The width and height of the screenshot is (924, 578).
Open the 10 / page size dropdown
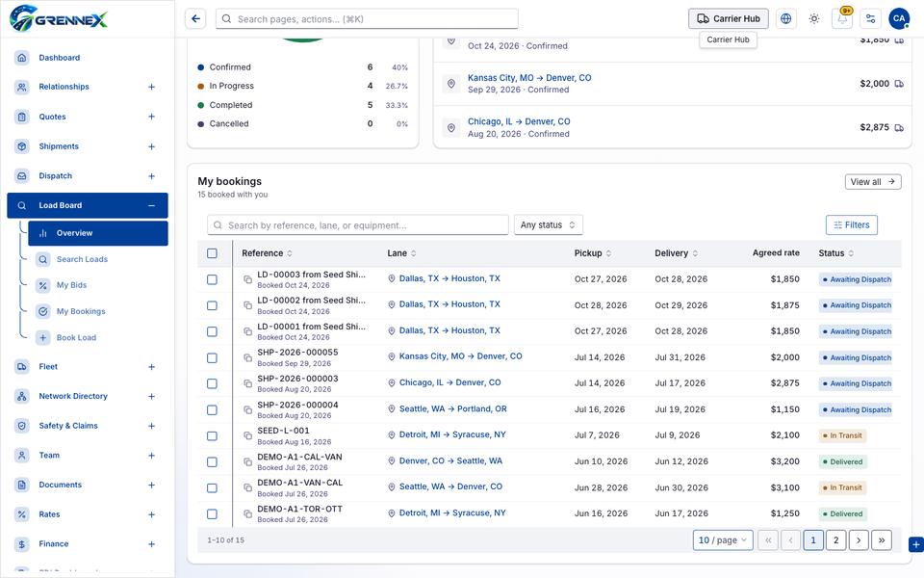coord(723,540)
